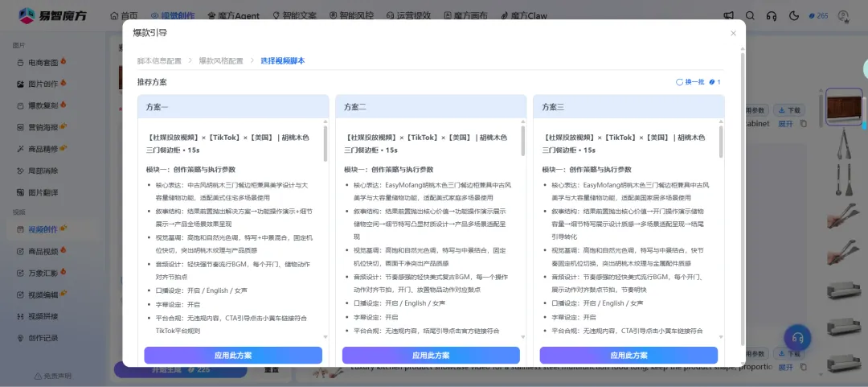
Task: Open 商品视频 in the sidebar
Action: [43, 251]
